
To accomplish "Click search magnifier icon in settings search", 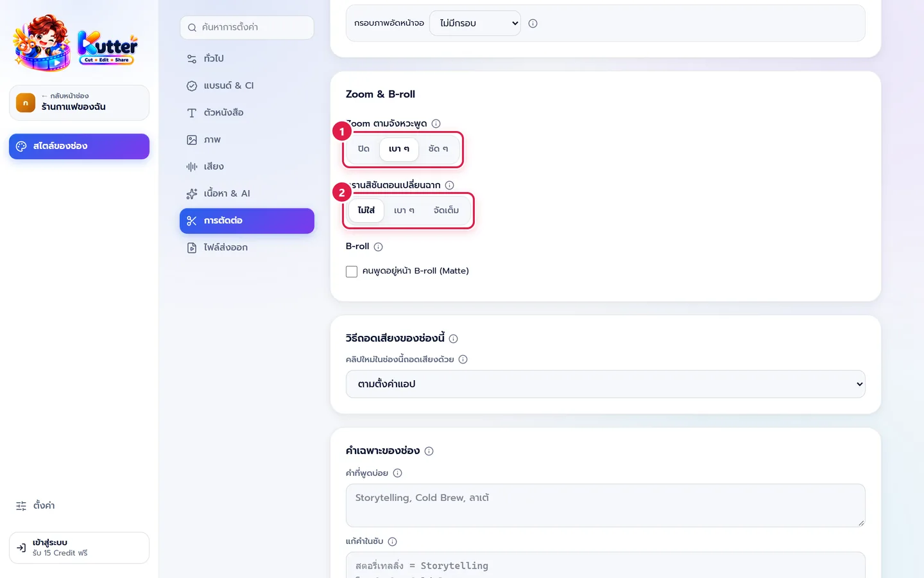I will point(192,28).
